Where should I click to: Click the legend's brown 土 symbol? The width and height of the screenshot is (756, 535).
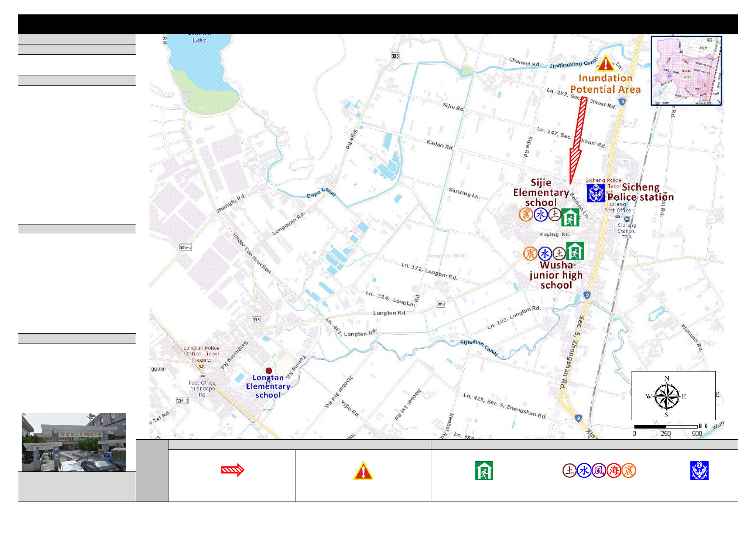[x=569, y=470]
